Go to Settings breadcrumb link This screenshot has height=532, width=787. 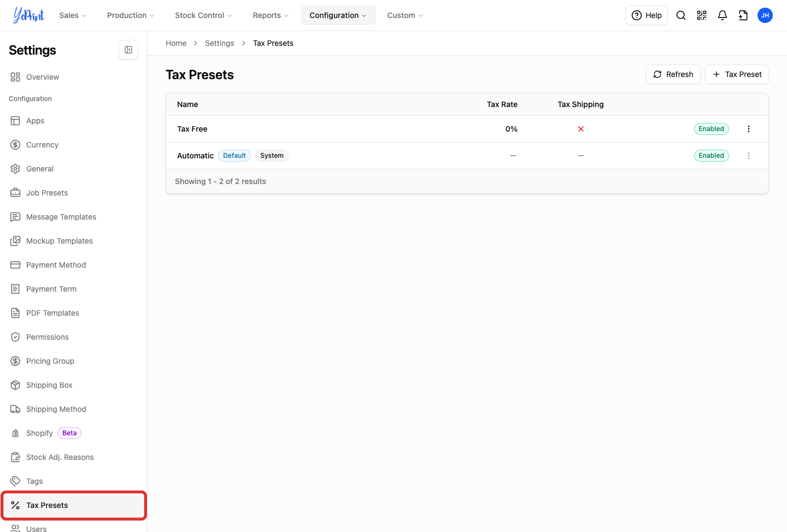[220, 43]
